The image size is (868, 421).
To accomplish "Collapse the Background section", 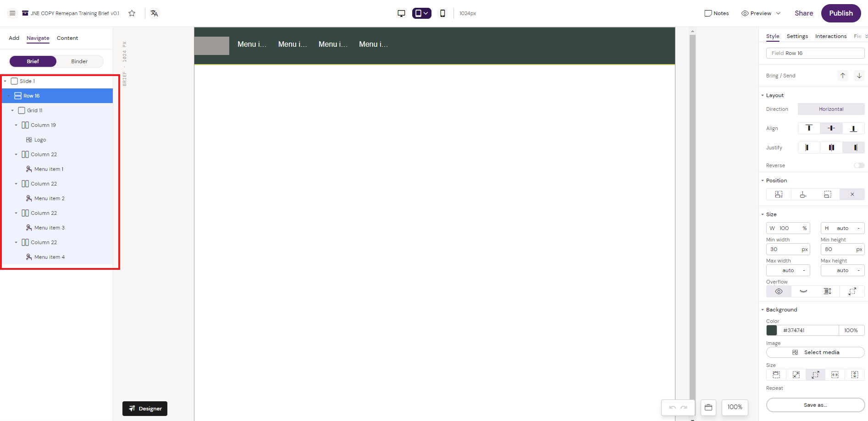I will (x=763, y=310).
